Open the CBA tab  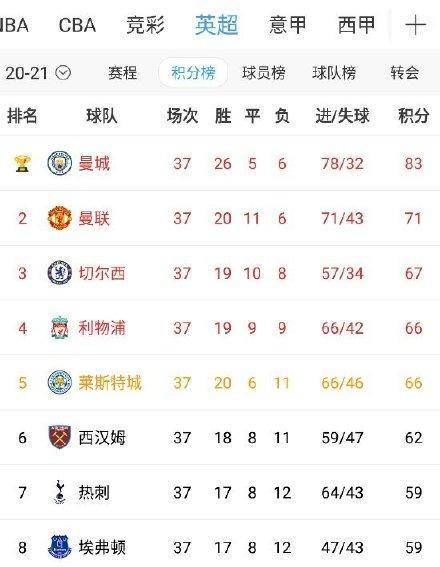77,25
